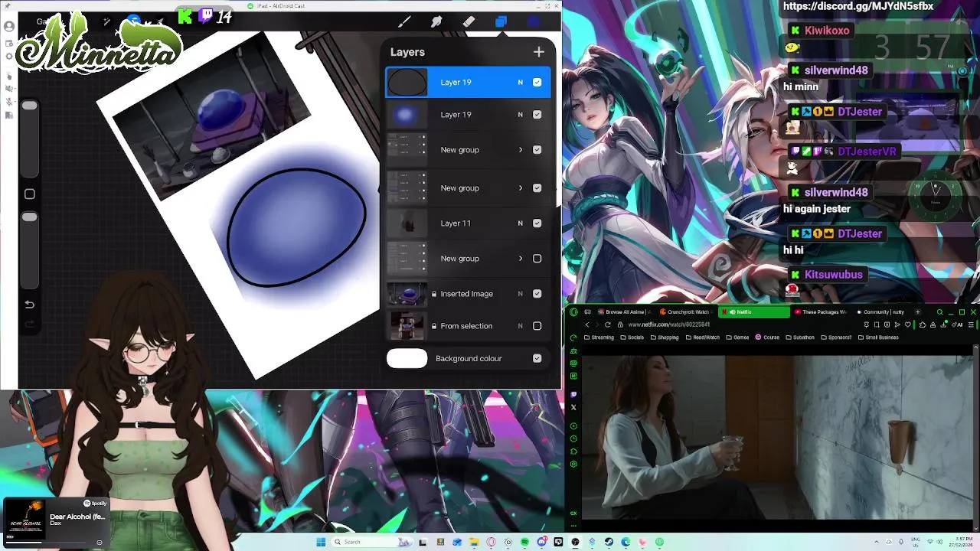The height and width of the screenshot is (551, 980).
Task: Switch to Crunchyroll Watch tab
Action: click(x=685, y=312)
